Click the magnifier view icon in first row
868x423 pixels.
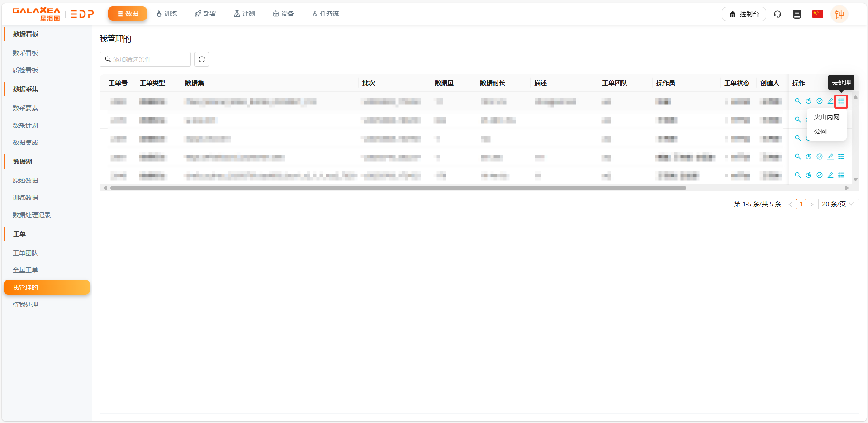(798, 101)
